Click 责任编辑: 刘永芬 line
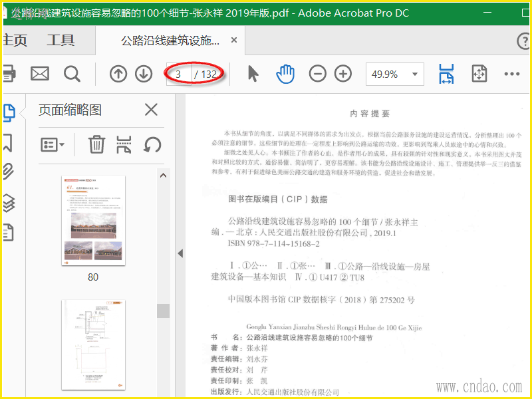The image size is (532, 399). point(239,359)
